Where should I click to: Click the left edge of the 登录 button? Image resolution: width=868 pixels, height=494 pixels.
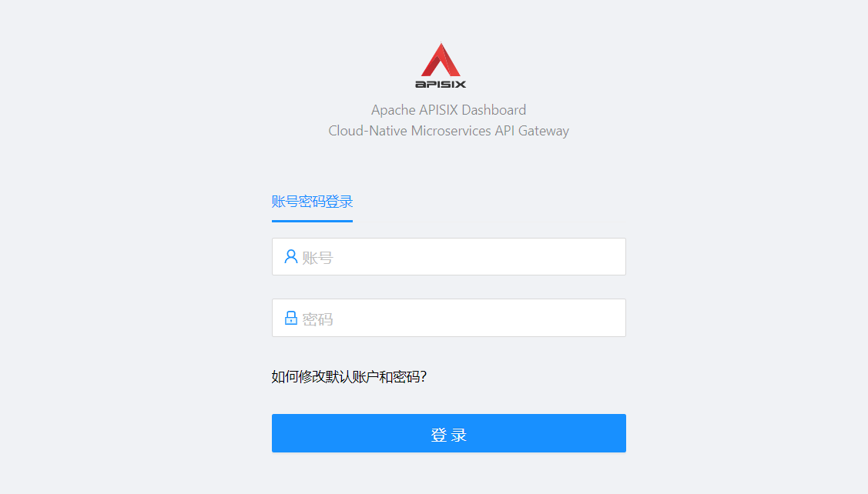click(x=275, y=433)
